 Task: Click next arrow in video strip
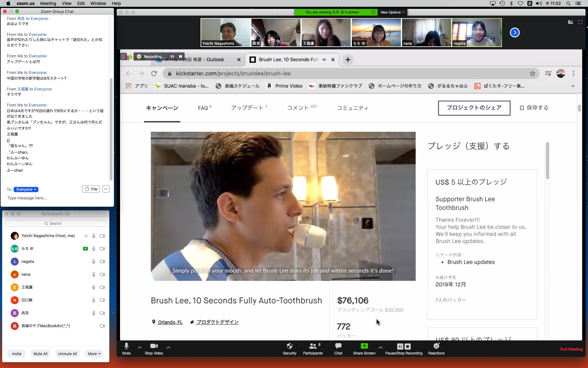pyautogui.click(x=514, y=33)
